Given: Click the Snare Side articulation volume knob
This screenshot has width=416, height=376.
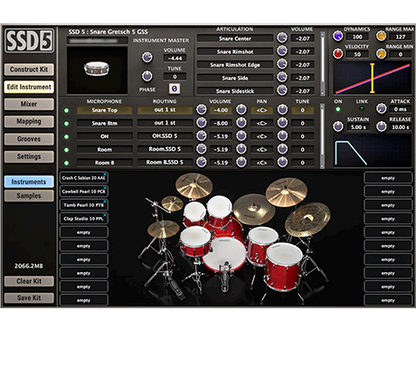Looking at the screenshot, I should click(282, 77).
